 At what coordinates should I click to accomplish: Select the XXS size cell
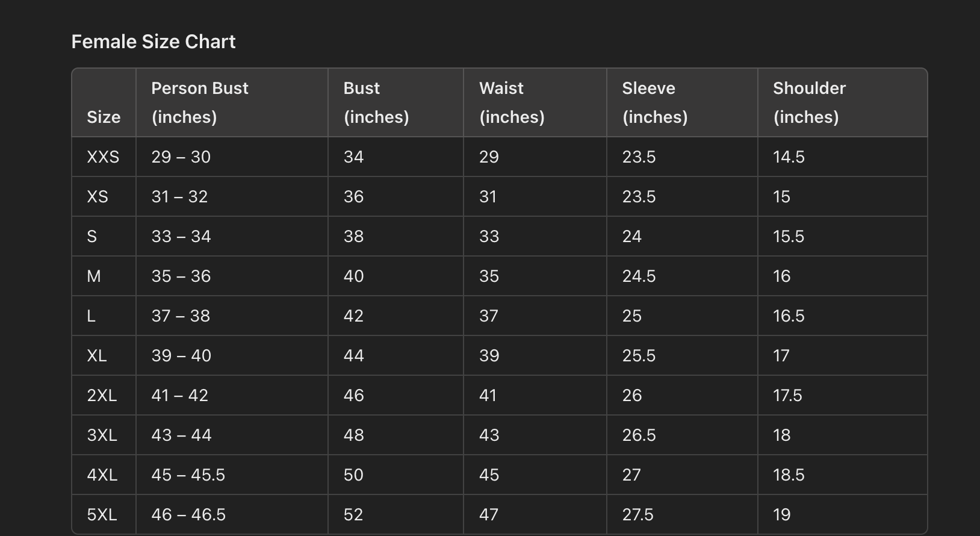103,157
